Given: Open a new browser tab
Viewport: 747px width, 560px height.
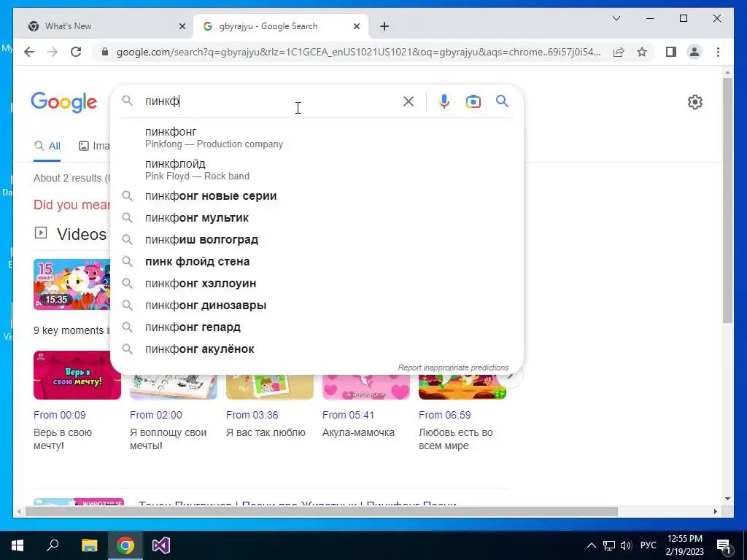Looking at the screenshot, I should [384, 26].
